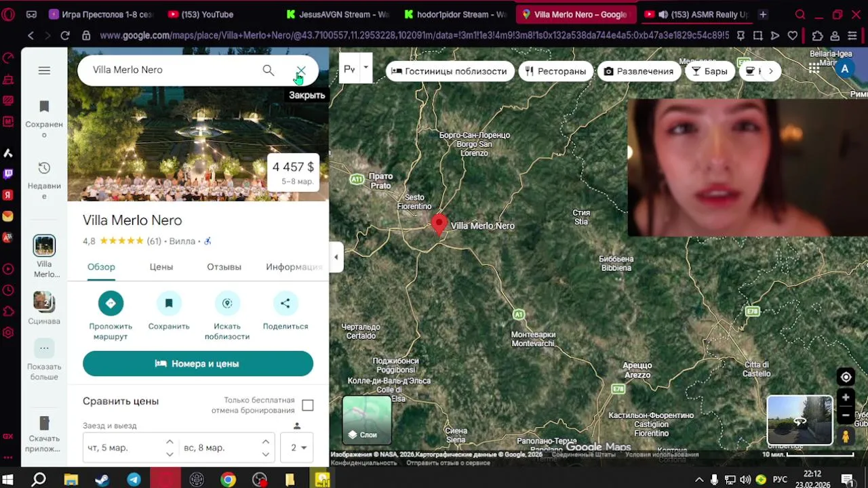Open Chrome from the Windows taskbar

228,480
